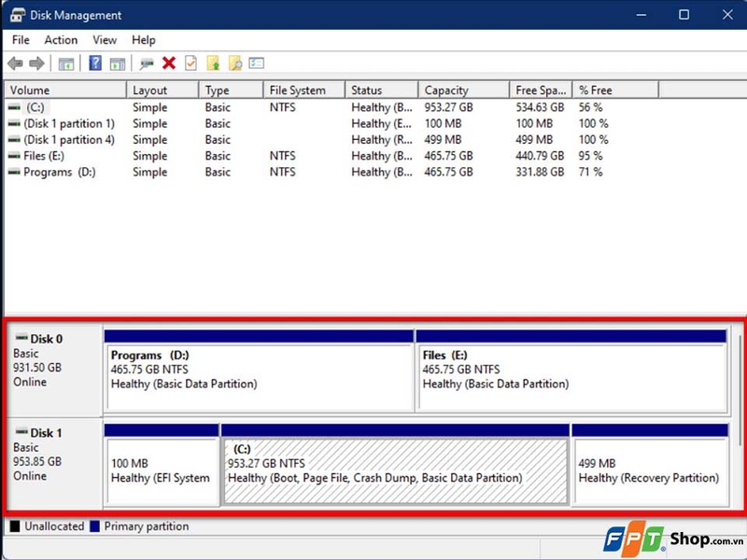Click the drive icon of Disk 1 partition 4
The width and height of the screenshot is (747, 560).
(x=14, y=139)
